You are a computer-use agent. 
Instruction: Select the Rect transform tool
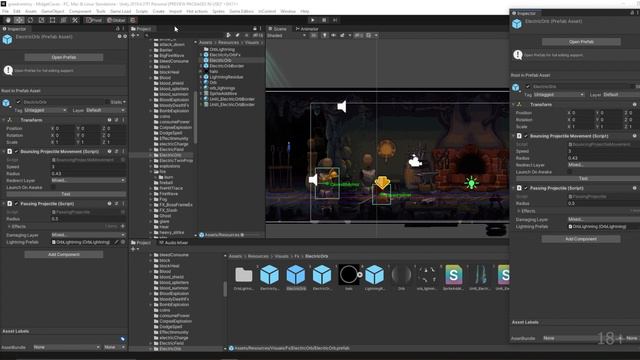[52, 20]
